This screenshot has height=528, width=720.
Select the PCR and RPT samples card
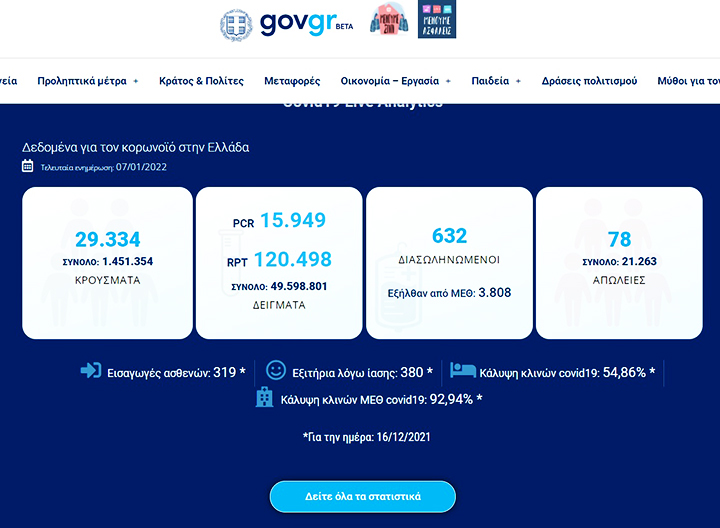[x=277, y=262]
